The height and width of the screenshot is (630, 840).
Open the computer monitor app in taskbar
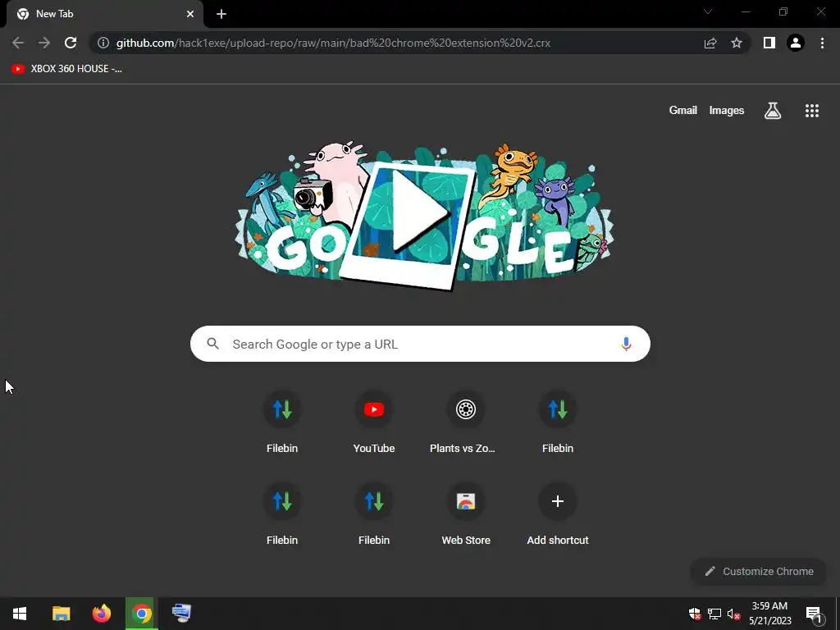point(181,614)
